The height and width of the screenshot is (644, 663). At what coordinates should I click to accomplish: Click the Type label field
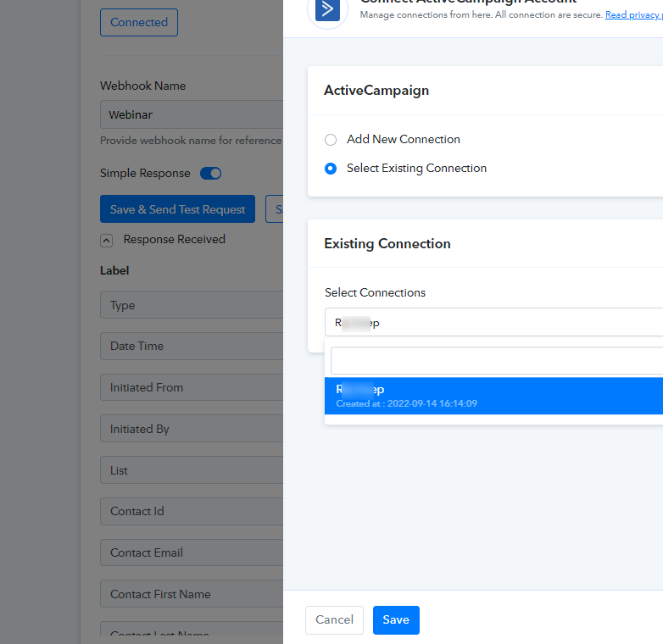192,305
